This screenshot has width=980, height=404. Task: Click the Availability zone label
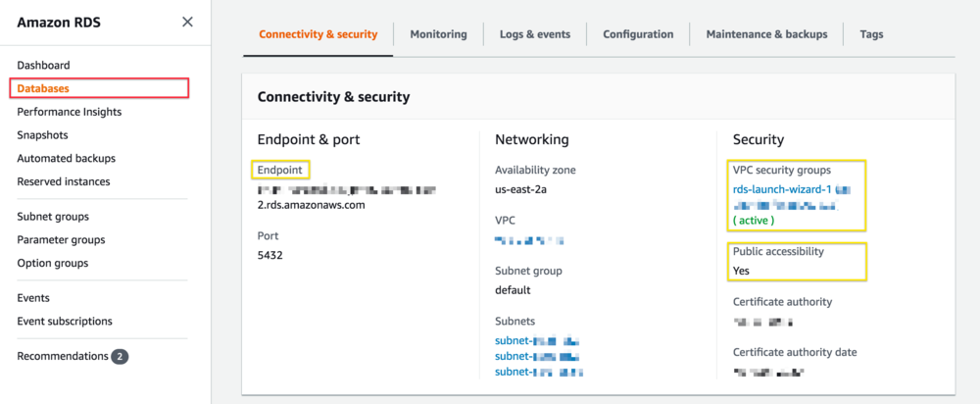[x=536, y=170]
